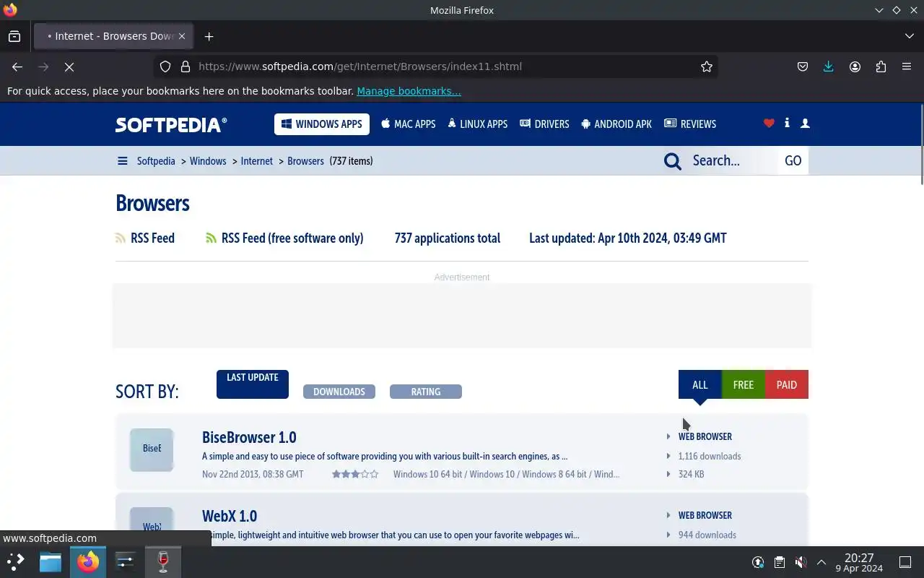Show ALL license types
This screenshot has height=578, width=924.
point(700,384)
